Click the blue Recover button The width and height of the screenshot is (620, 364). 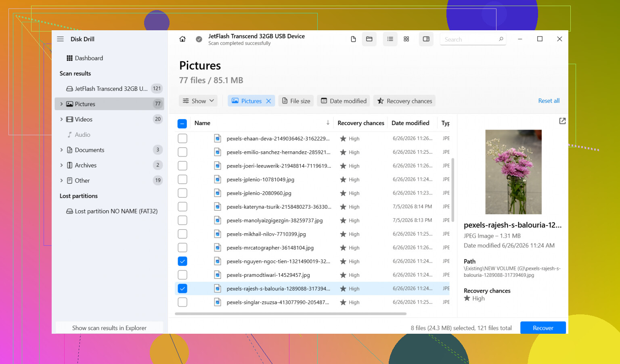pos(543,328)
